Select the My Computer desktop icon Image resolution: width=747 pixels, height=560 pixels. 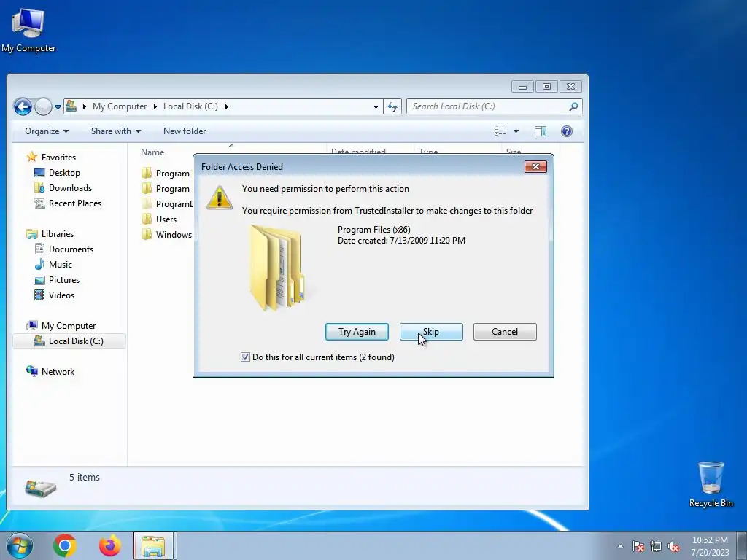pos(28,29)
